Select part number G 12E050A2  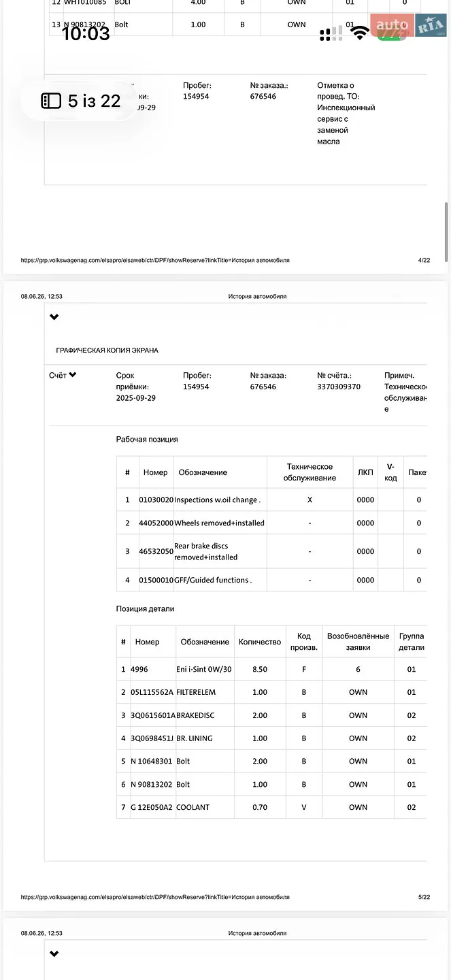[152, 807]
